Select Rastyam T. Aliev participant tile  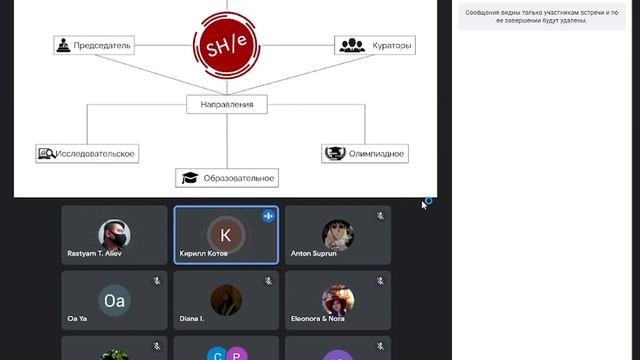click(x=114, y=235)
